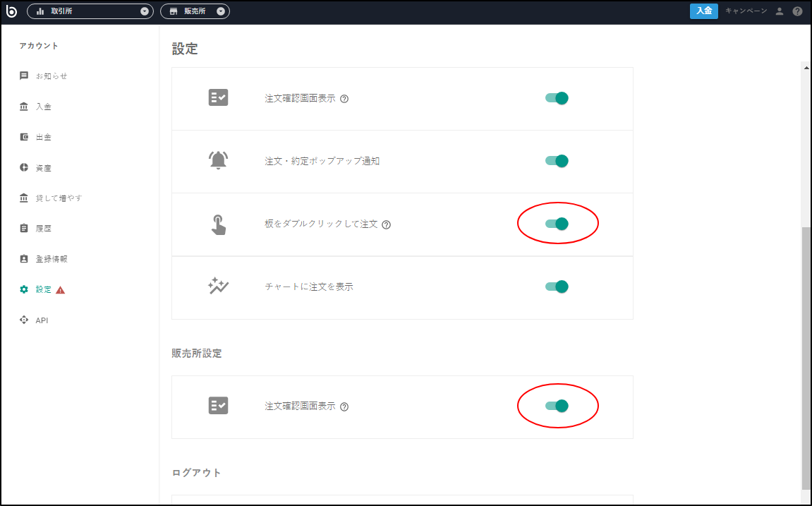The image size is (812, 506).
Task: Toggle 板をダブルクリックして注文 switch
Action: [557, 224]
